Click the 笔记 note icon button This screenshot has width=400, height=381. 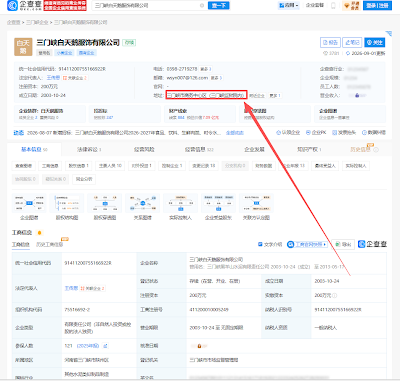(x=352, y=42)
